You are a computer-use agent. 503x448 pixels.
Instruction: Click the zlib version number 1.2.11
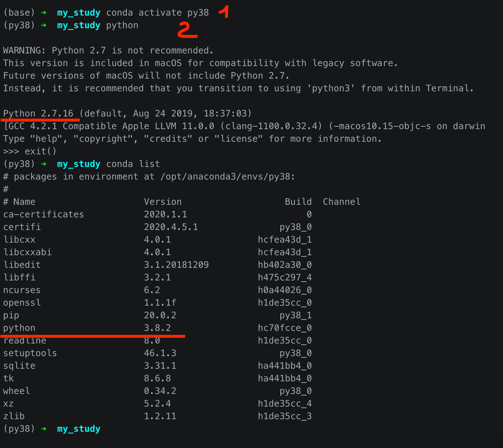click(160, 416)
